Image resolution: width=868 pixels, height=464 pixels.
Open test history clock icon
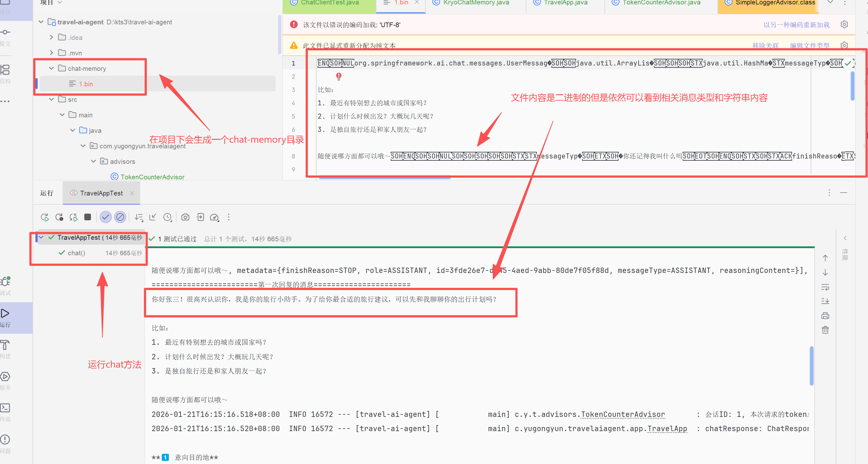point(167,217)
